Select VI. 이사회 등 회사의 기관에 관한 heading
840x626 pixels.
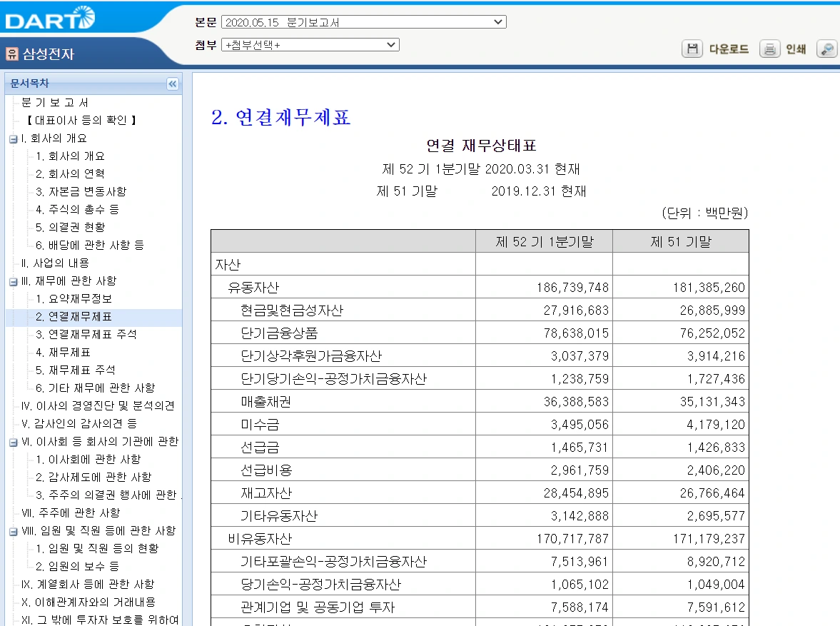coord(100,441)
